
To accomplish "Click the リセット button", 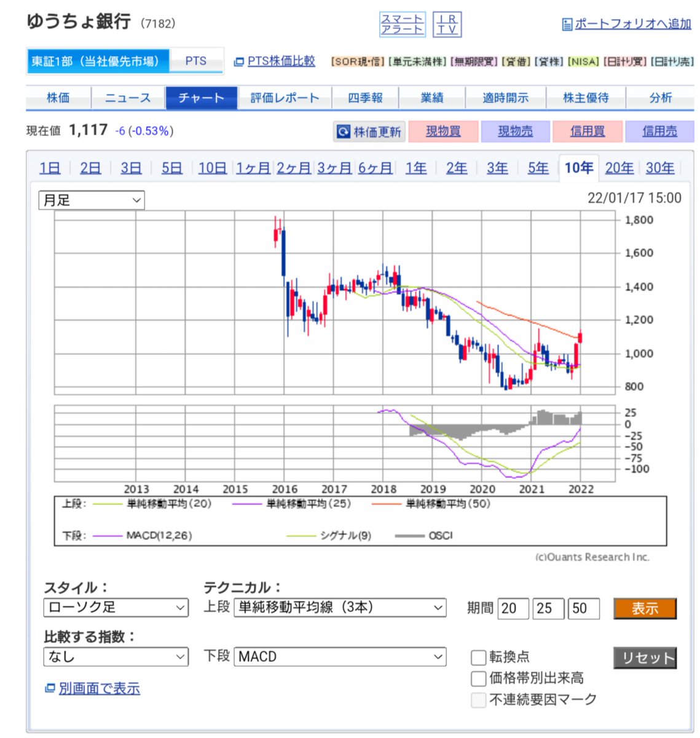I will pos(645,657).
